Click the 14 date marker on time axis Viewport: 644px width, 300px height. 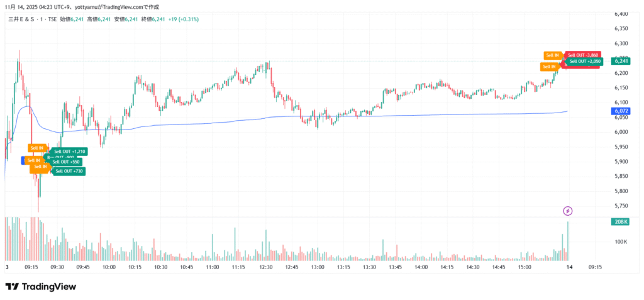[569, 267]
